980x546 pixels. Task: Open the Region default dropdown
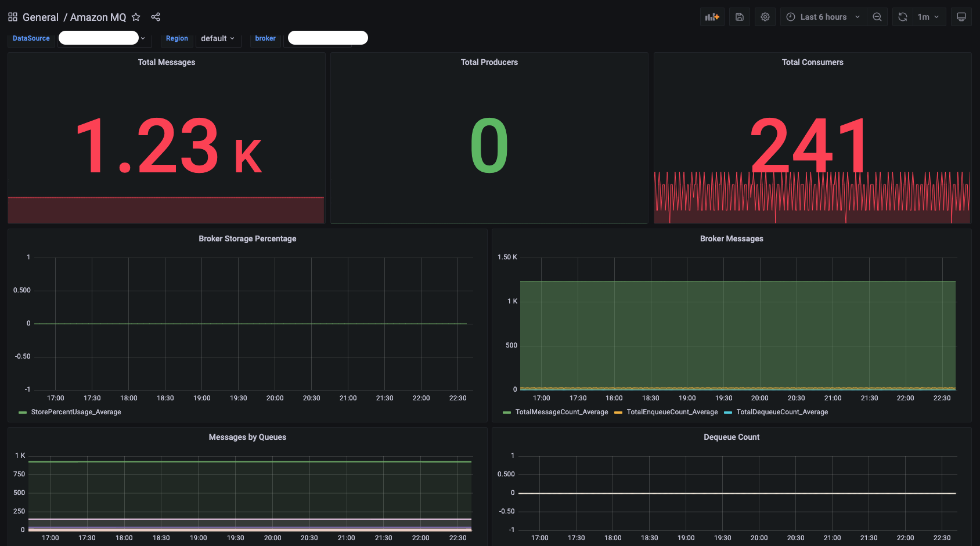(x=218, y=38)
